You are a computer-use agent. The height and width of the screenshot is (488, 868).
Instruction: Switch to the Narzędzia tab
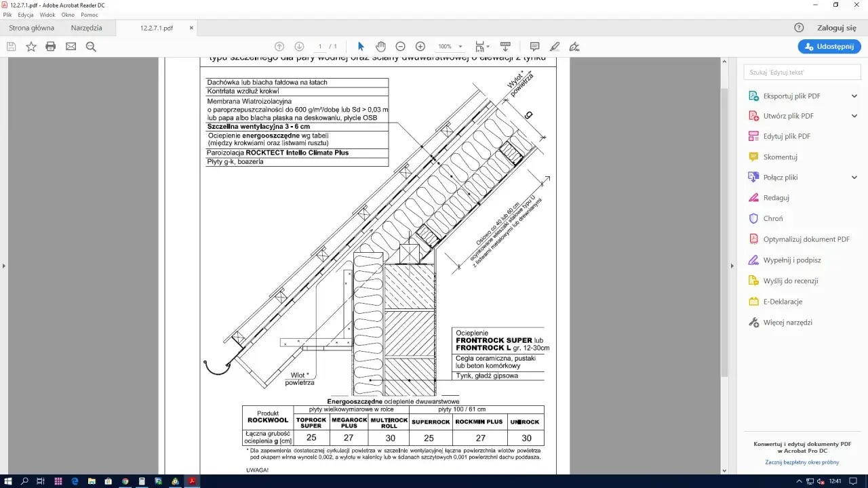point(87,28)
